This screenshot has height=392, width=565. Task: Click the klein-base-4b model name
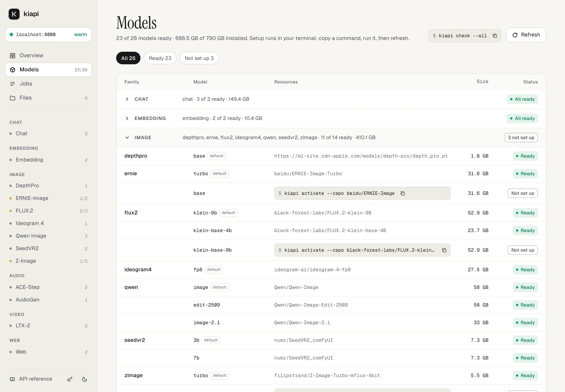point(213,231)
